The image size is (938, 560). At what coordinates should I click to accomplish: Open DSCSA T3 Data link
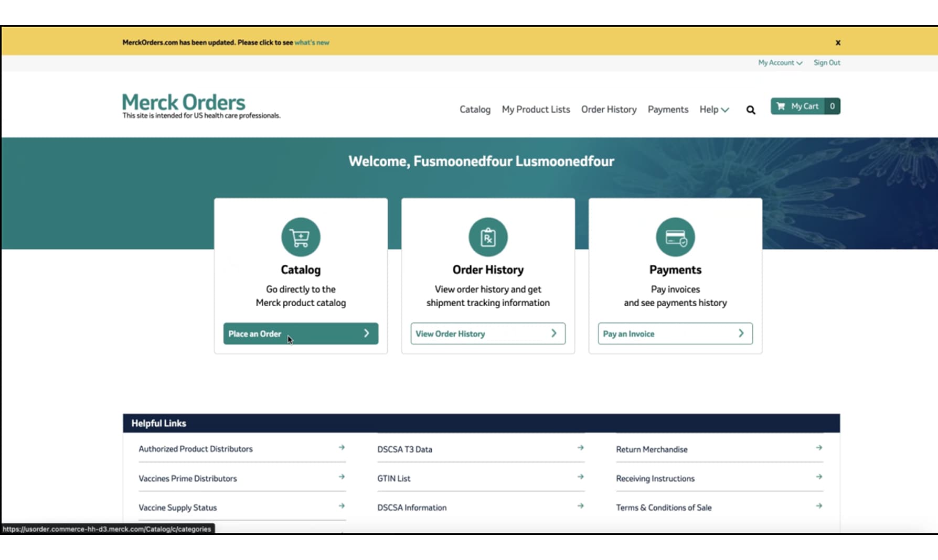point(405,449)
